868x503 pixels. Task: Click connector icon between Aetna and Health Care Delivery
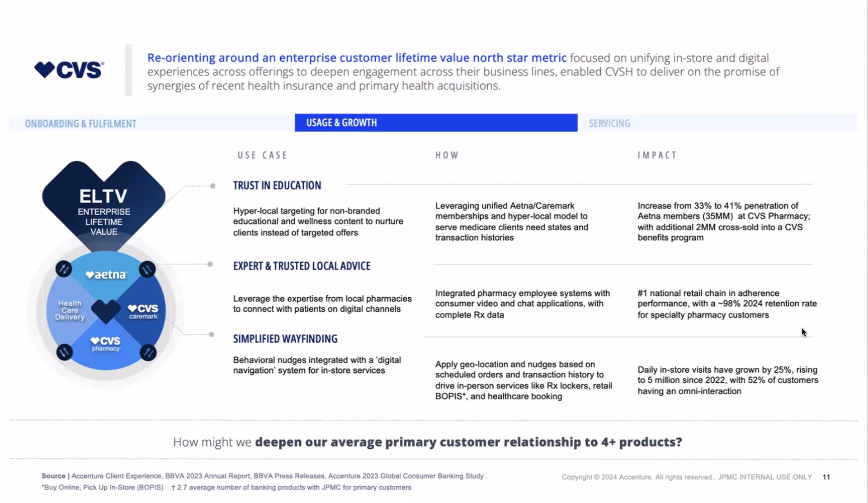(x=64, y=269)
